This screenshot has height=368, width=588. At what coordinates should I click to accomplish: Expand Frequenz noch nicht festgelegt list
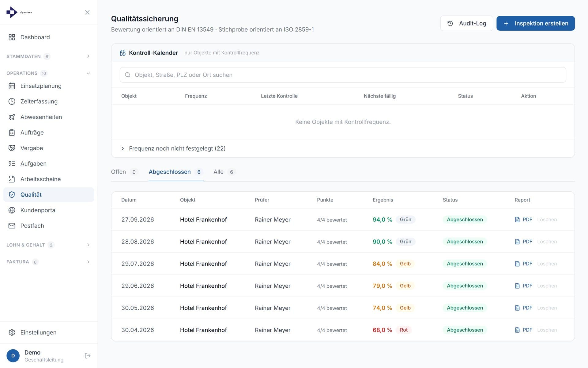(173, 148)
